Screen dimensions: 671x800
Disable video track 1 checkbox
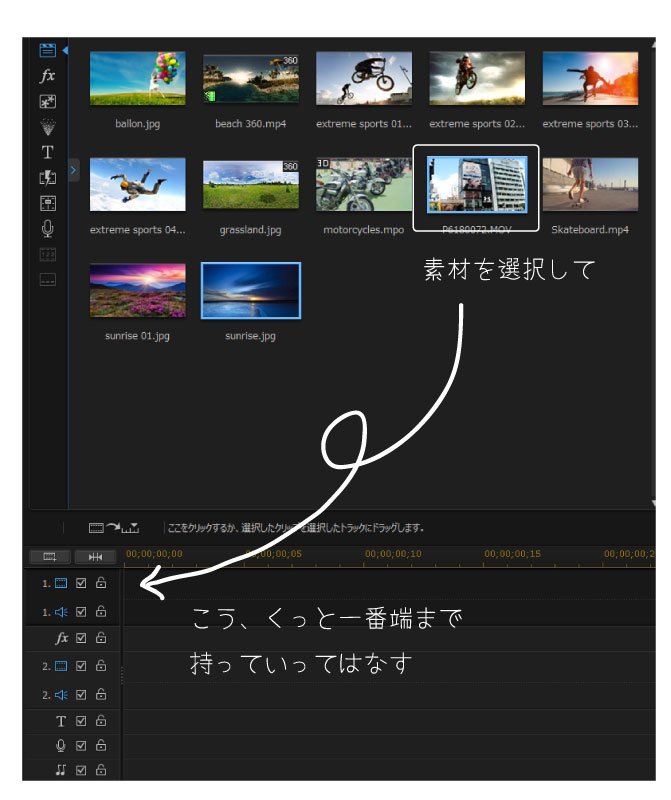(x=81, y=583)
